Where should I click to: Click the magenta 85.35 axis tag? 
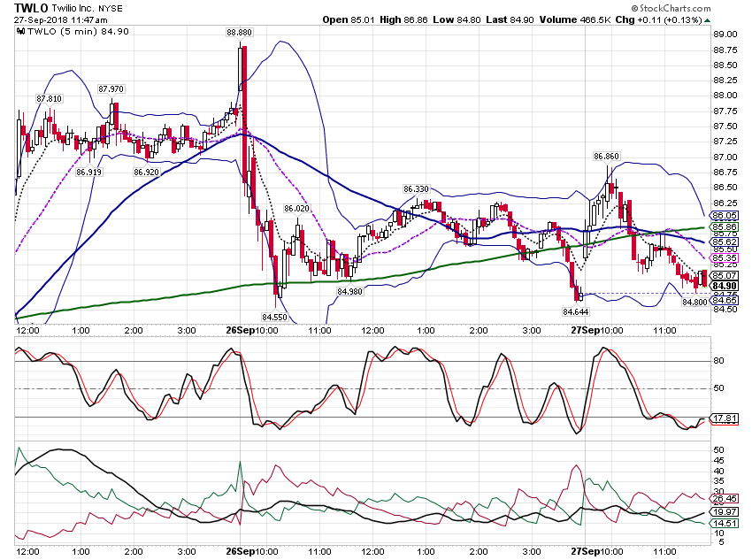(725, 258)
